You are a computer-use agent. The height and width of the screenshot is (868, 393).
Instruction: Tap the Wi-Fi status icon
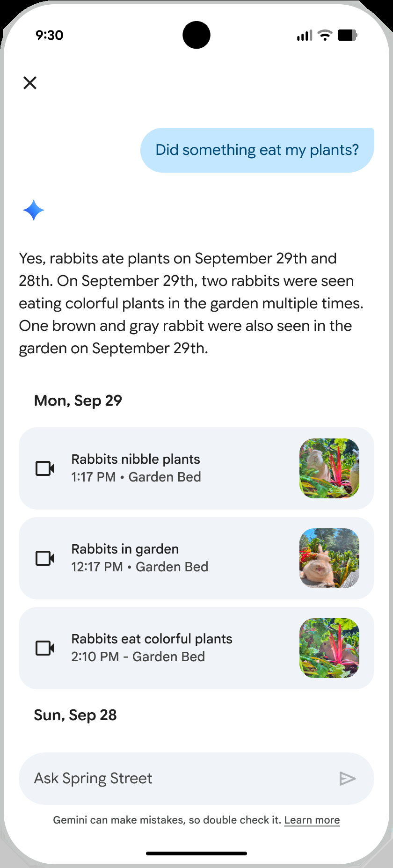click(x=325, y=35)
